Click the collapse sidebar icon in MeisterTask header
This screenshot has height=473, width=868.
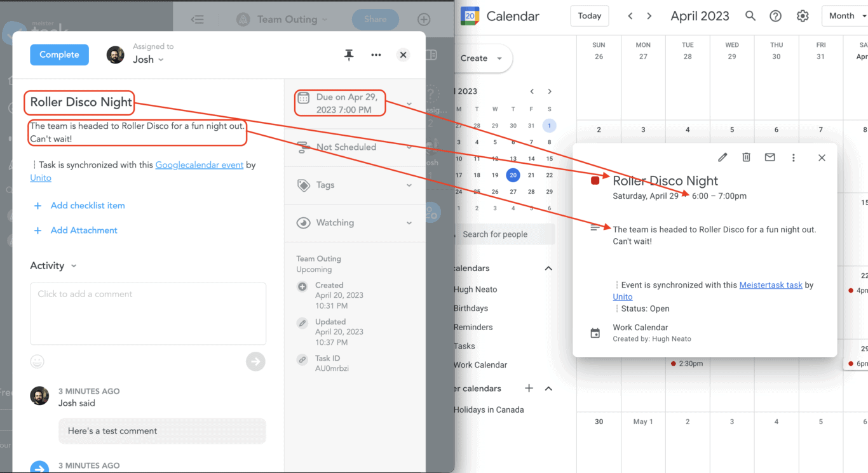point(198,20)
